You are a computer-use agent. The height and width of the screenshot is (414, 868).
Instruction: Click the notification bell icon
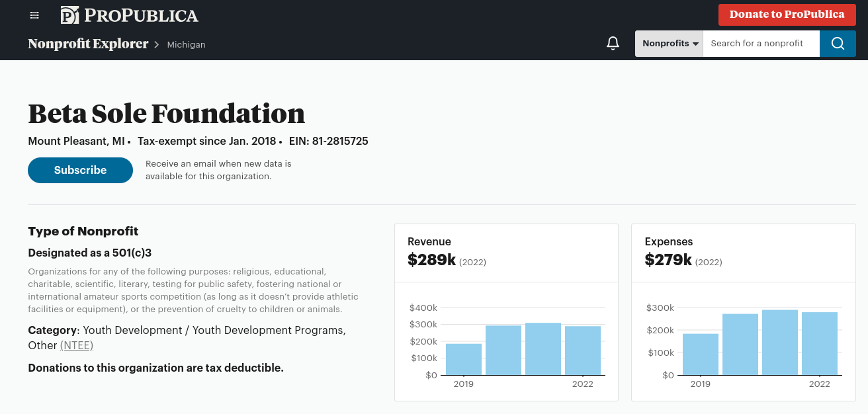(613, 44)
